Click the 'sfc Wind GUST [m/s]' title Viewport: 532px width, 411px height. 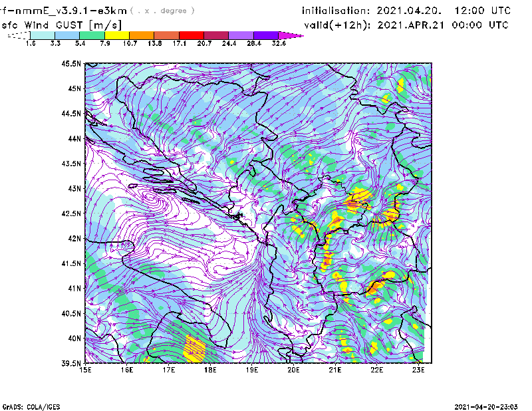pyautogui.click(x=61, y=25)
